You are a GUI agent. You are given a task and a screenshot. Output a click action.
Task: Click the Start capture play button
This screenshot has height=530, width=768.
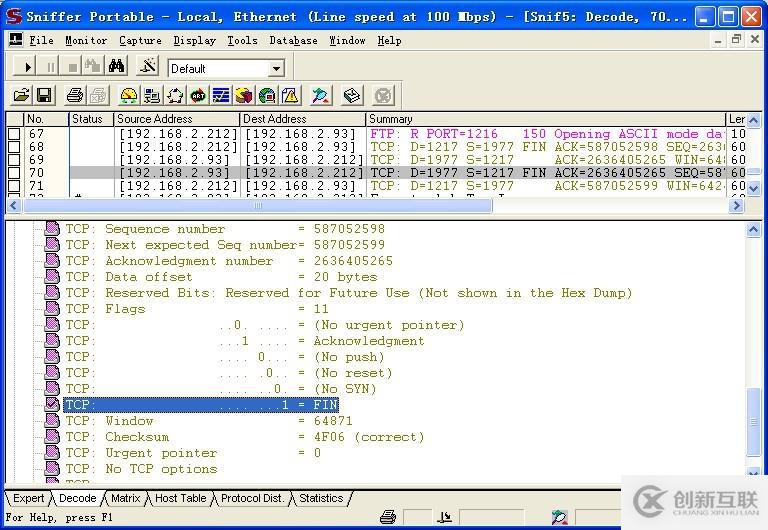[27, 67]
